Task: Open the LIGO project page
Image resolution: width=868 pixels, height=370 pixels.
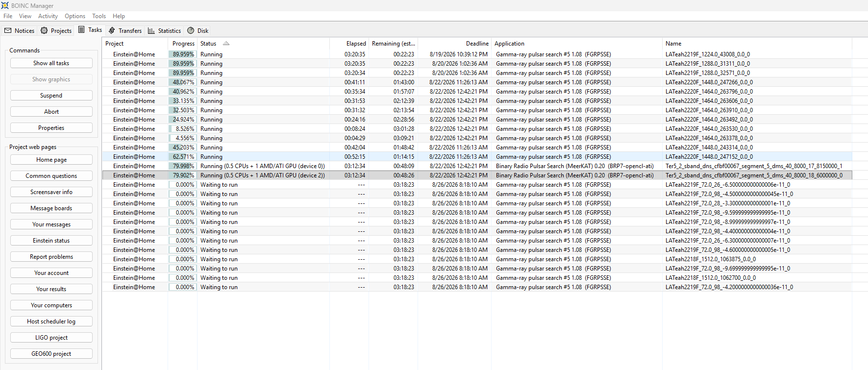Action: coord(51,338)
